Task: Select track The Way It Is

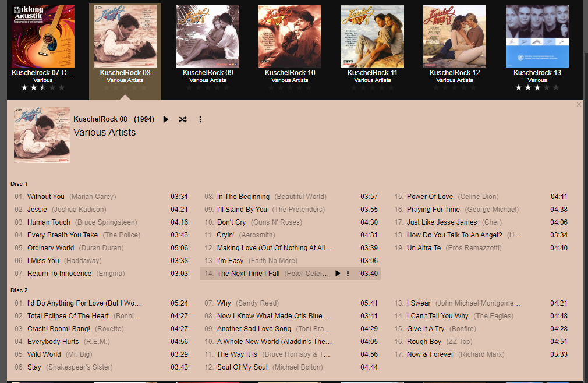Action: [291, 354]
